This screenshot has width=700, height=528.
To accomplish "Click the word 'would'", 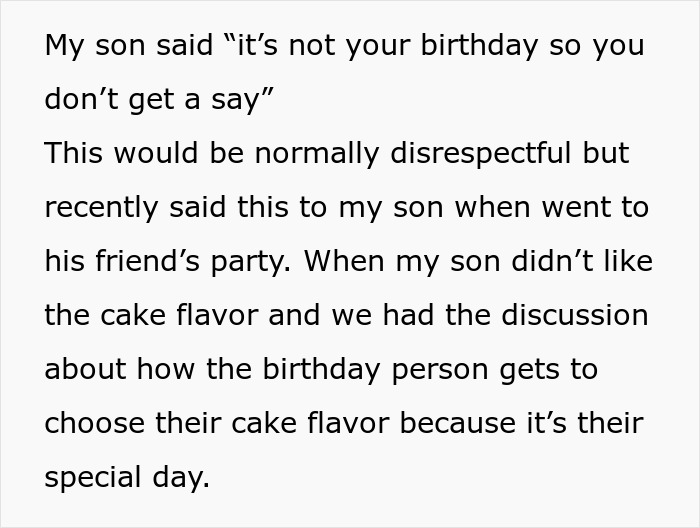I will (x=153, y=154).
